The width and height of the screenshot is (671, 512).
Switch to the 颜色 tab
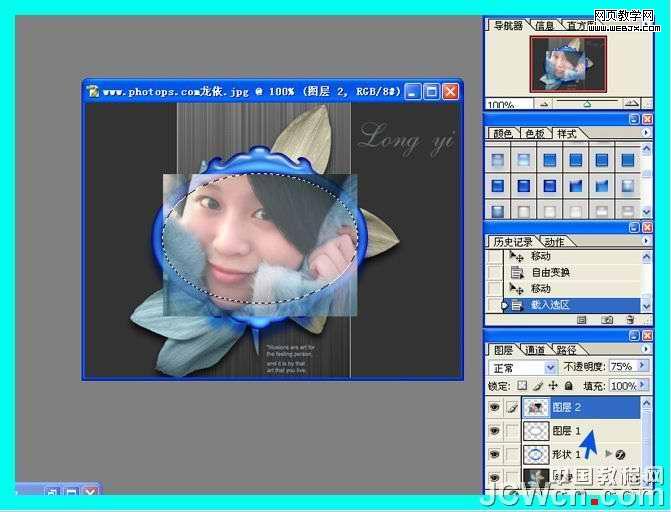pyautogui.click(x=503, y=134)
